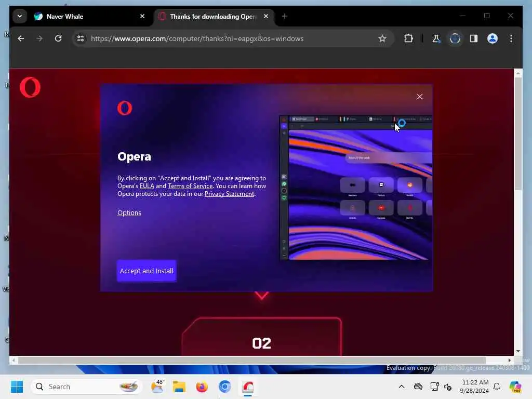
Task: Reload the current page
Action: click(x=58, y=38)
